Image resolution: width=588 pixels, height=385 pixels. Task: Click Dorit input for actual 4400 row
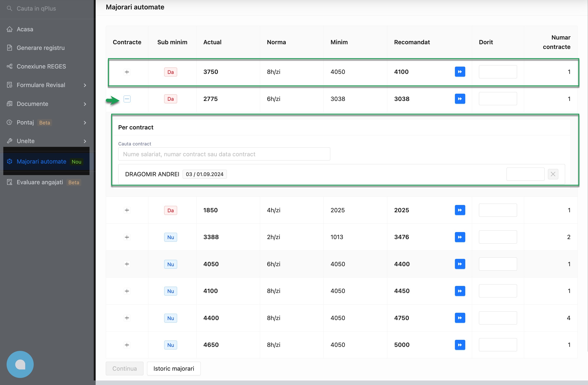click(x=498, y=318)
